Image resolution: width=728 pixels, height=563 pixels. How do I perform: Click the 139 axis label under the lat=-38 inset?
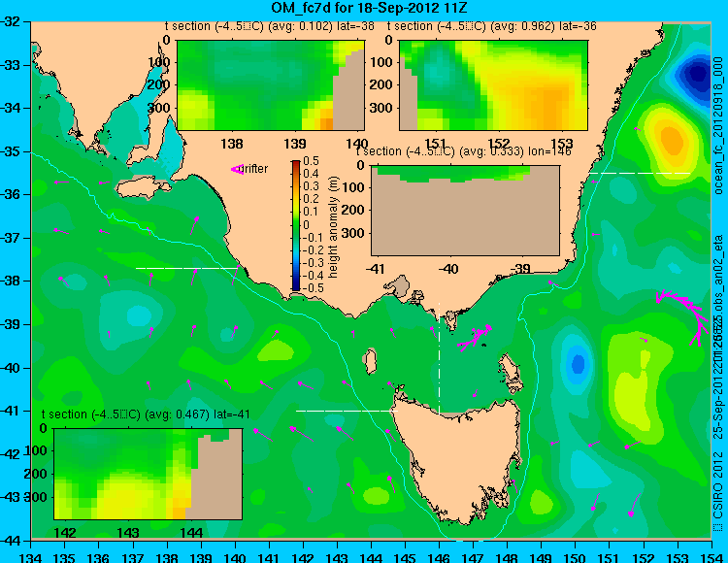(295, 144)
